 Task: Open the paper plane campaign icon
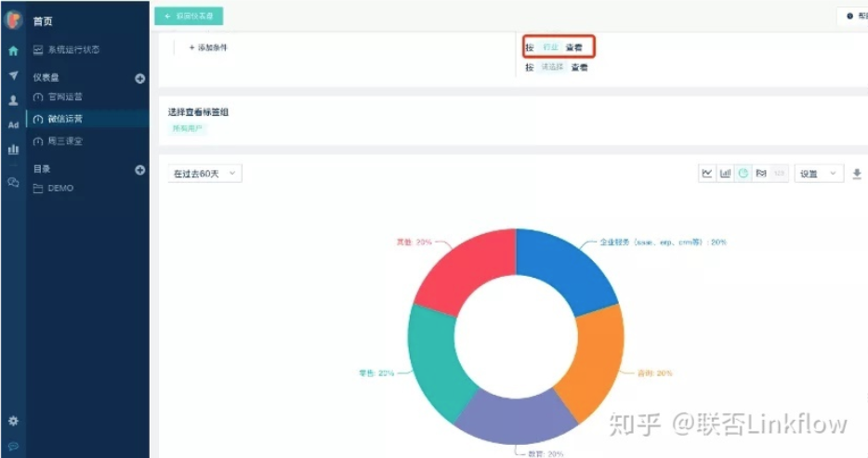(13, 75)
